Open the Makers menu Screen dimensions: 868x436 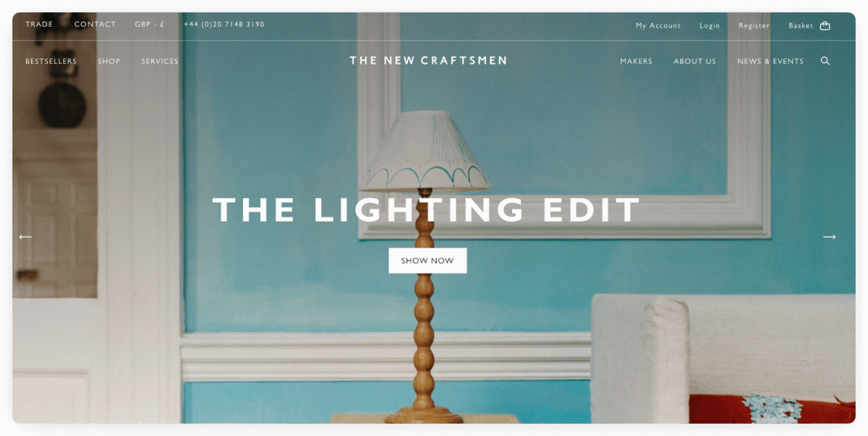click(x=637, y=61)
